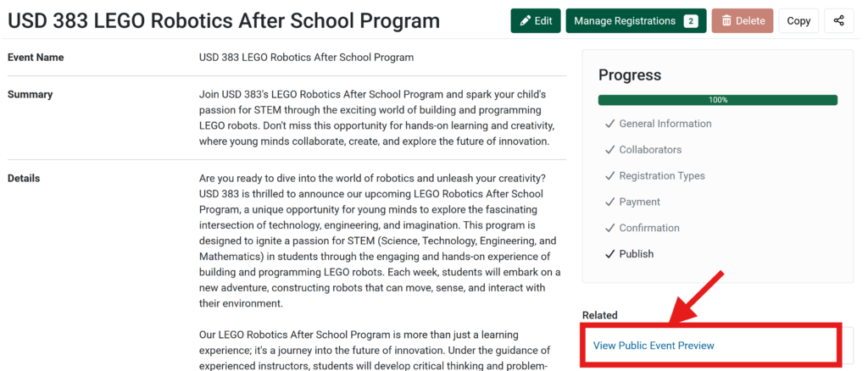This screenshot has height=371, width=868.
Task: Select the Collaborators step
Action: 650,150
